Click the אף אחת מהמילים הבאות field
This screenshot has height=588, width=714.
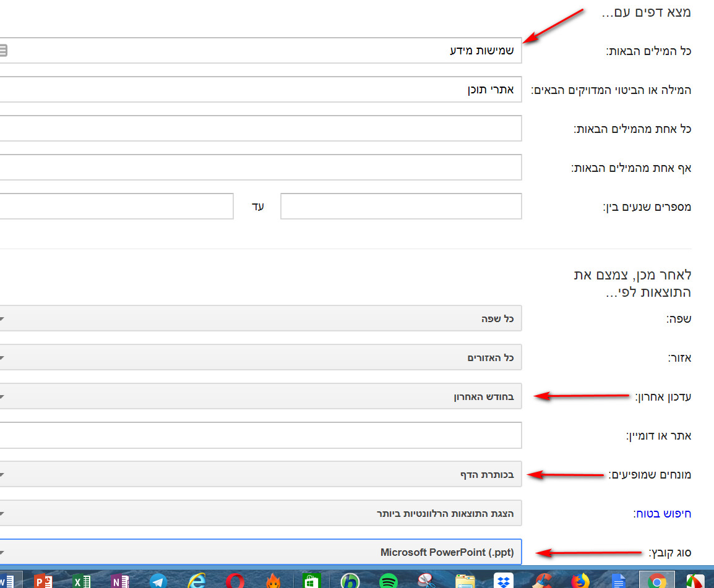260,168
